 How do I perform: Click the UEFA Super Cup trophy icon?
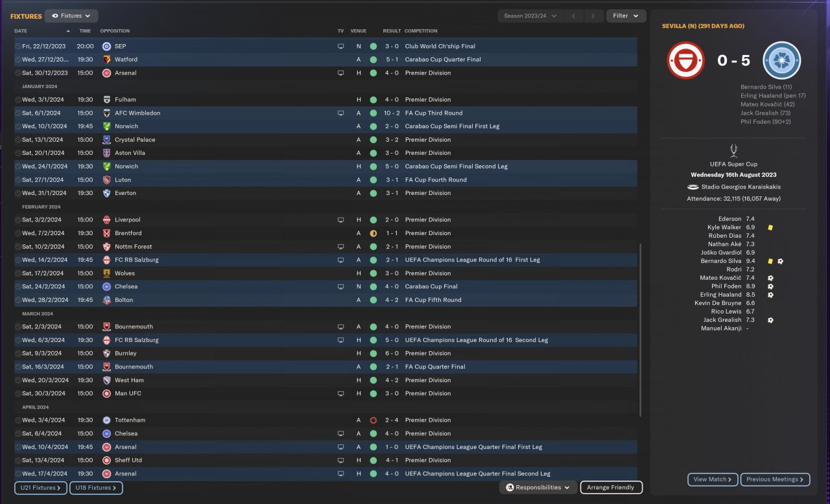point(733,152)
